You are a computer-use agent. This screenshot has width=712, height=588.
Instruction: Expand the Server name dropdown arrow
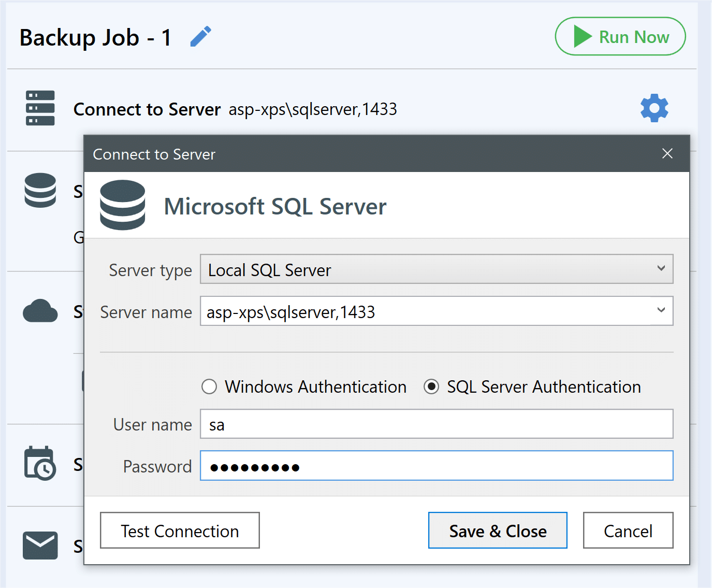click(661, 310)
